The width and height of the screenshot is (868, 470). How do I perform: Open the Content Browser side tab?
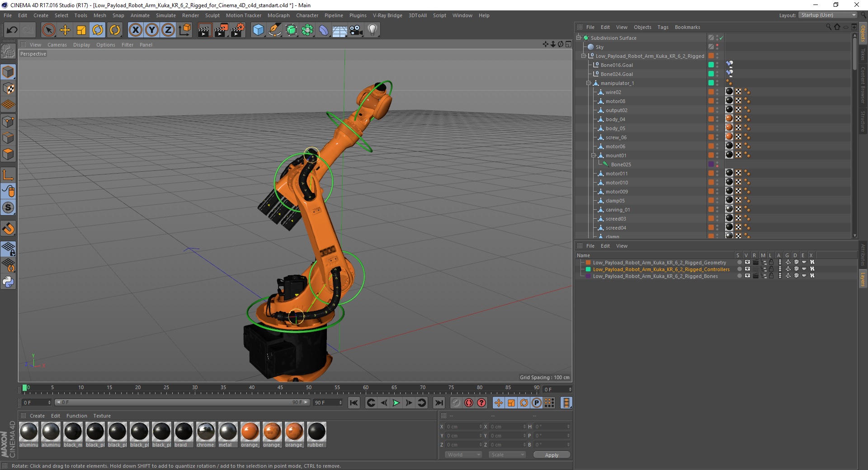click(863, 85)
